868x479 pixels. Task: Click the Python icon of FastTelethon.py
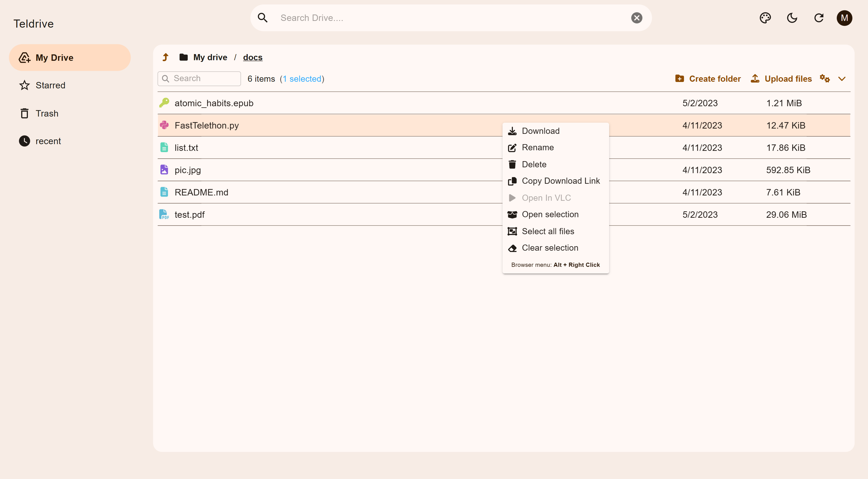(164, 125)
